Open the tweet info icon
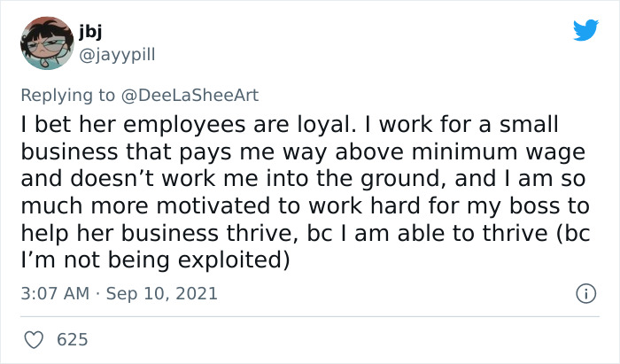The height and width of the screenshot is (364, 620). (584, 292)
